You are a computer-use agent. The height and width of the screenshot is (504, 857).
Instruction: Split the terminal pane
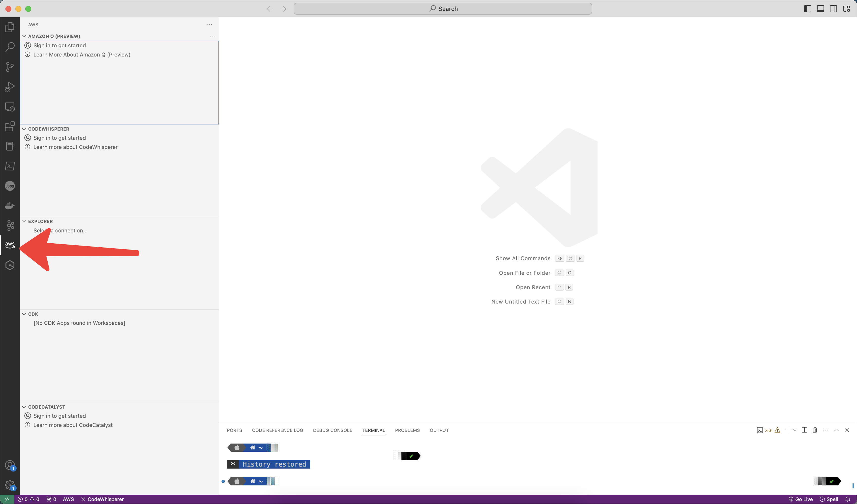click(x=804, y=430)
